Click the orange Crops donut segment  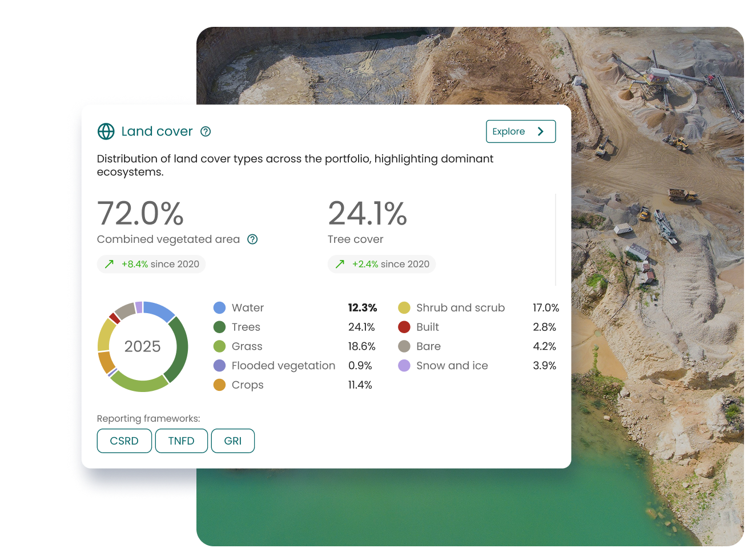pyautogui.click(x=106, y=363)
